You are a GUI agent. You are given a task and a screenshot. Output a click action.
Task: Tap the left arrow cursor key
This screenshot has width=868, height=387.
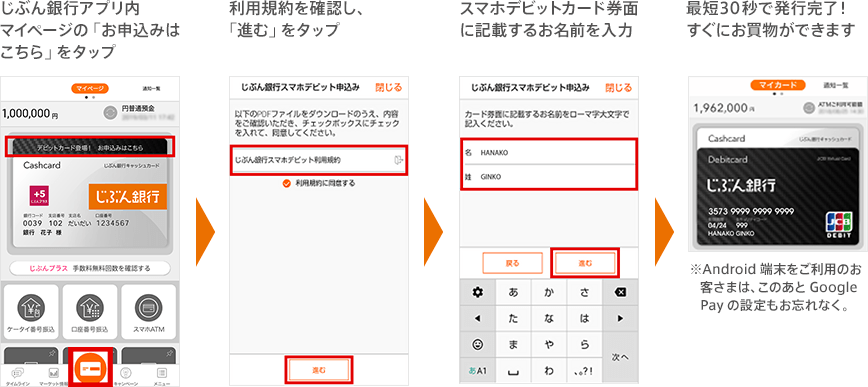point(477,318)
